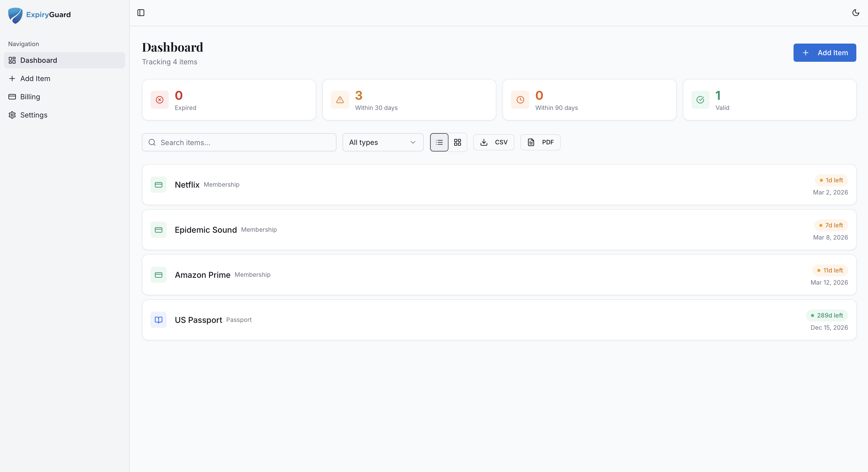Toggle dark mode
Viewport: 868px width, 472px height.
[856, 13]
